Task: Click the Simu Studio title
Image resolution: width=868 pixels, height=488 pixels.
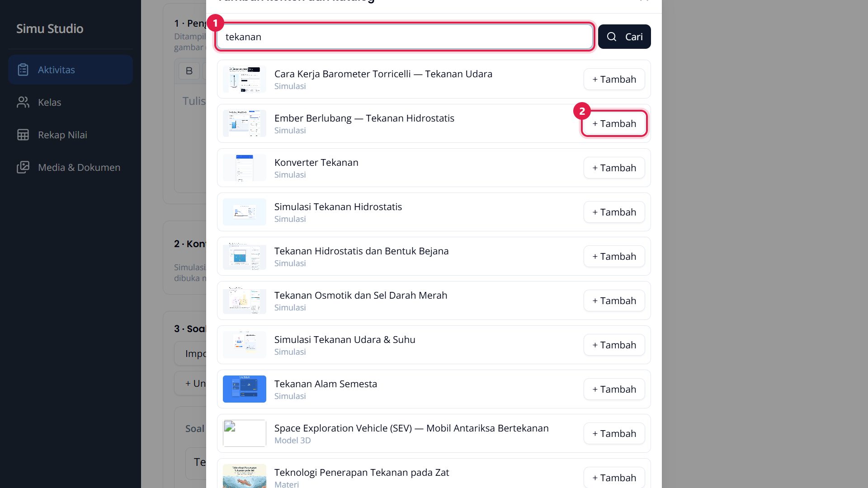Action: click(50, 28)
